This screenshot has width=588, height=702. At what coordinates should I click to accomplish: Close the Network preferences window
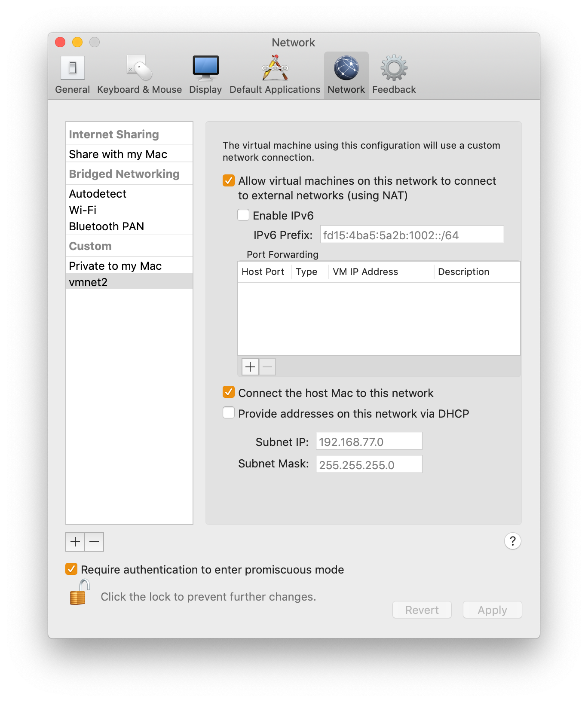click(60, 42)
